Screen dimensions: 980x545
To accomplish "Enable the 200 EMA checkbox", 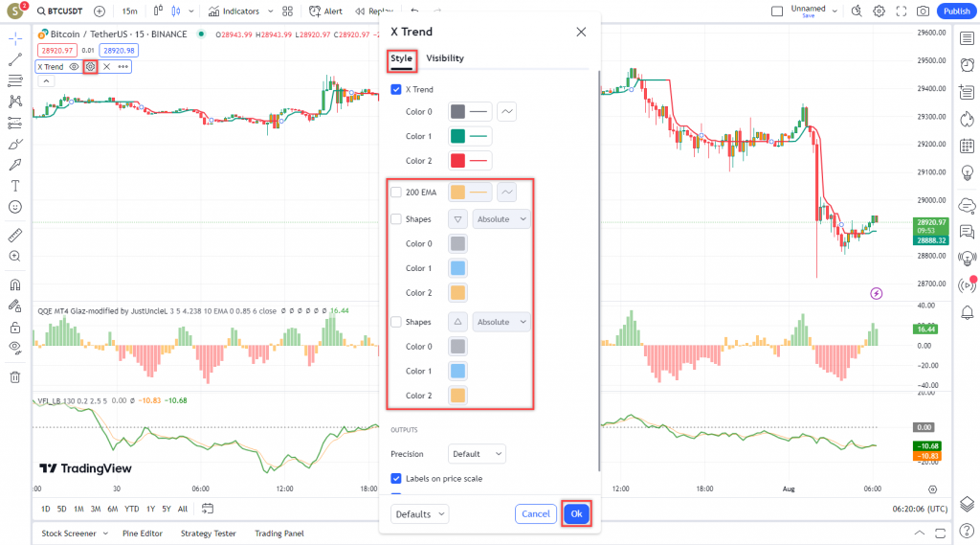I will click(396, 193).
